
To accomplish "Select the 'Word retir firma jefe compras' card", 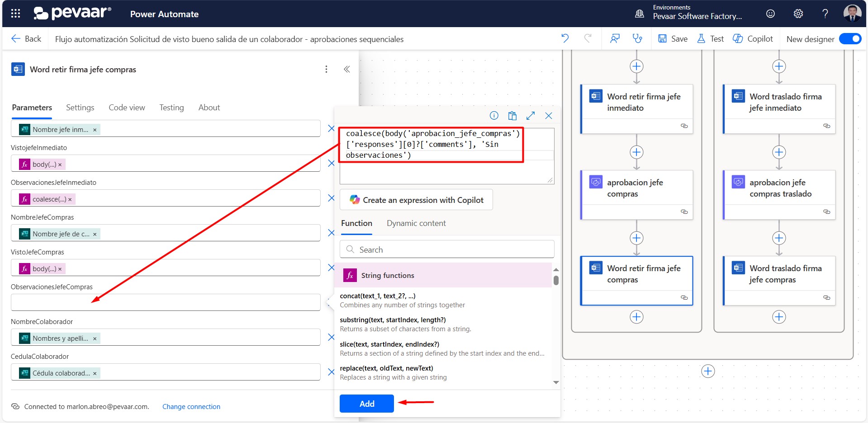I will click(x=637, y=281).
